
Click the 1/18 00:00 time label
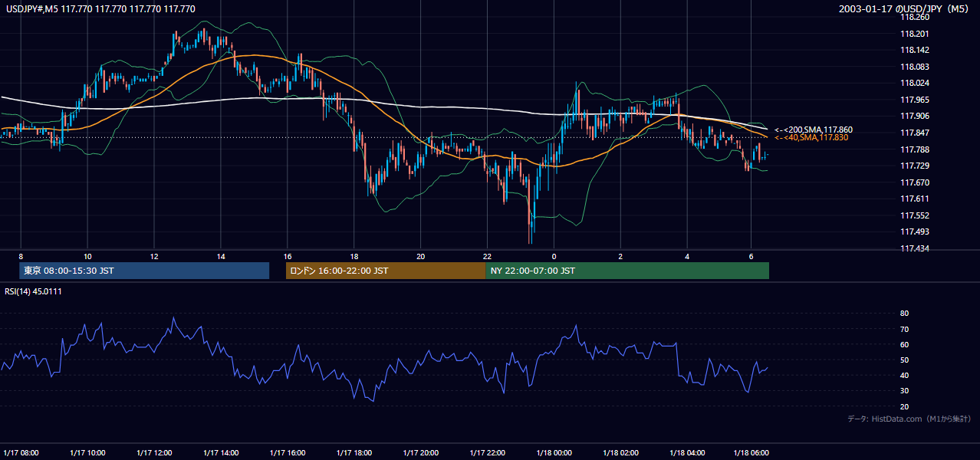pyautogui.click(x=555, y=452)
